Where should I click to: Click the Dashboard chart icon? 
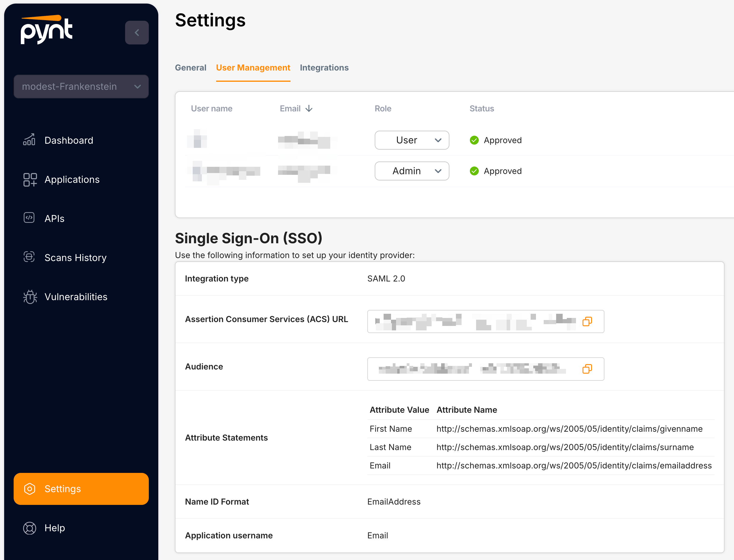click(29, 140)
